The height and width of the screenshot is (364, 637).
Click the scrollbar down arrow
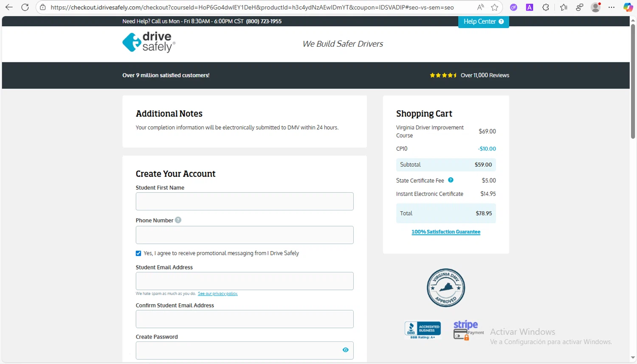coord(633,358)
